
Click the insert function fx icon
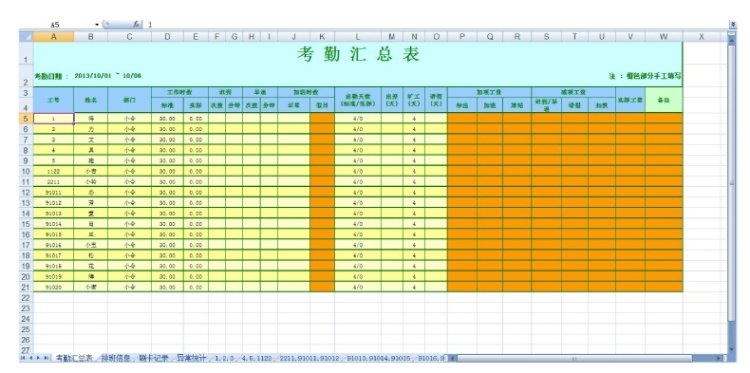[x=137, y=24]
